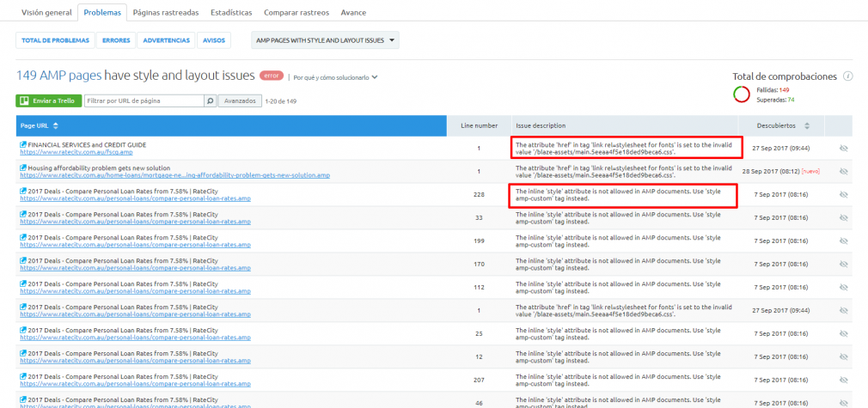Open ratecity.com.au/fscg.amp URL link
The width and height of the screenshot is (868, 408).
76,152
